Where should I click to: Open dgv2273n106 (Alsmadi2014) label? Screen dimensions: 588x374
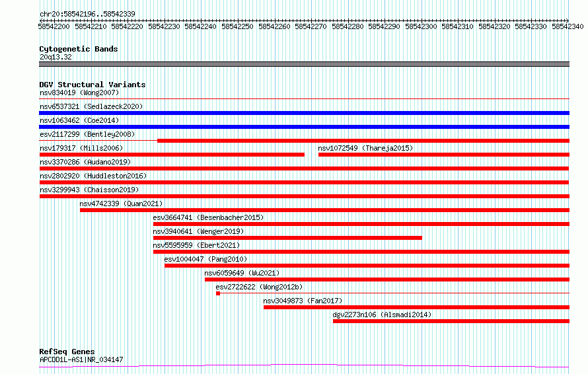coord(382,315)
